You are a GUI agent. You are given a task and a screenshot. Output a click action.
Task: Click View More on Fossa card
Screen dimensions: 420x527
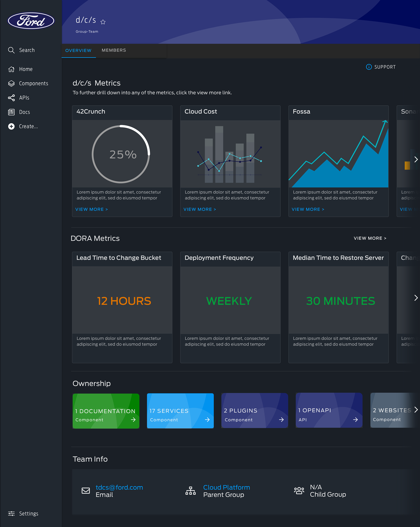click(308, 210)
